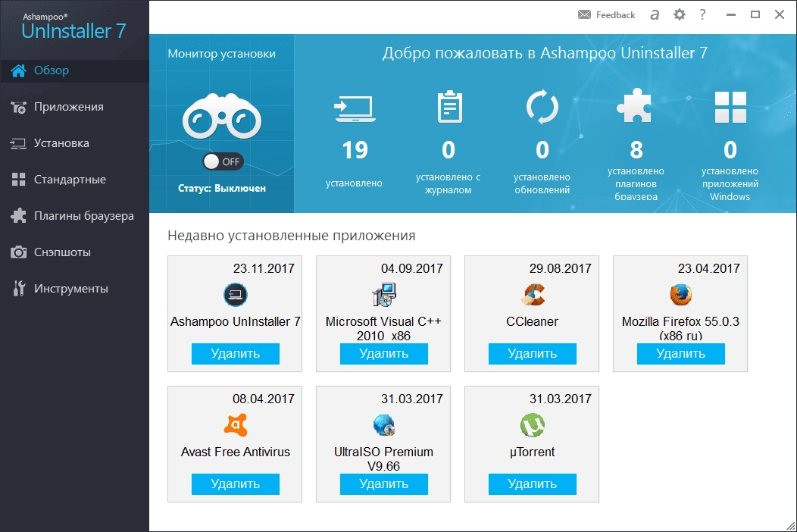
Task: Click the Установка laptop icon in sidebar
Action: point(18,143)
